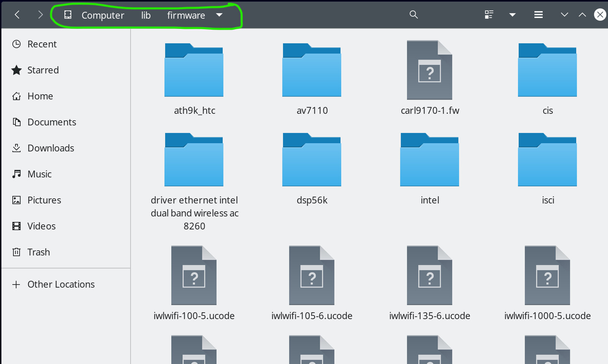Click the back navigation arrow
Image resolution: width=608 pixels, height=364 pixels.
17,15
